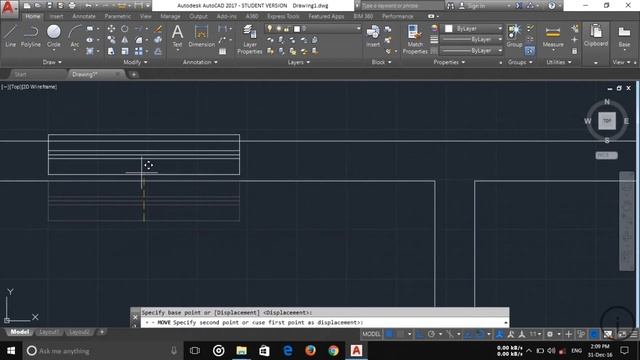Click the Scale tool icon
The width and height of the screenshot is (640, 360).
click(x=124, y=51)
